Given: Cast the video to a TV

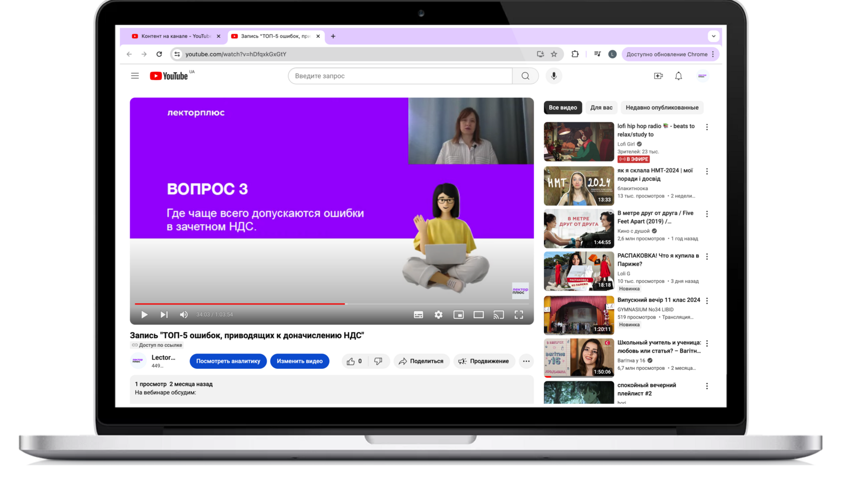Looking at the screenshot, I should point(499,315).
